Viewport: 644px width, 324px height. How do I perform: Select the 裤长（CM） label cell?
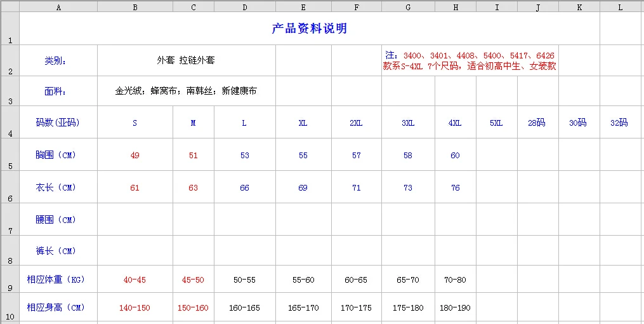[58, 250]
